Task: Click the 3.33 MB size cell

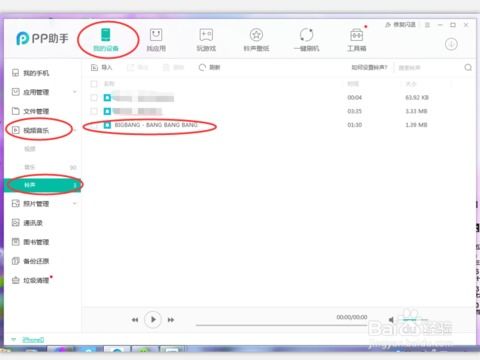Action: [x=416, y=111]
